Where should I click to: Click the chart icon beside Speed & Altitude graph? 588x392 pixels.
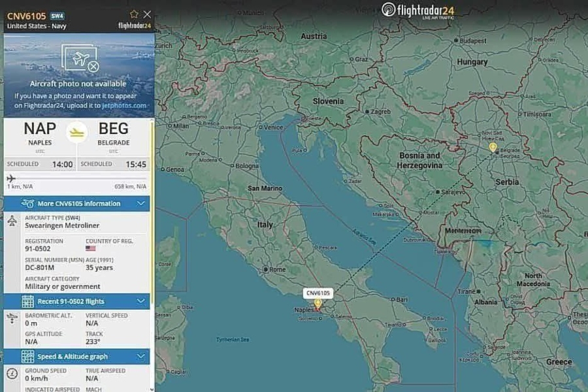(x=27, y=357)
